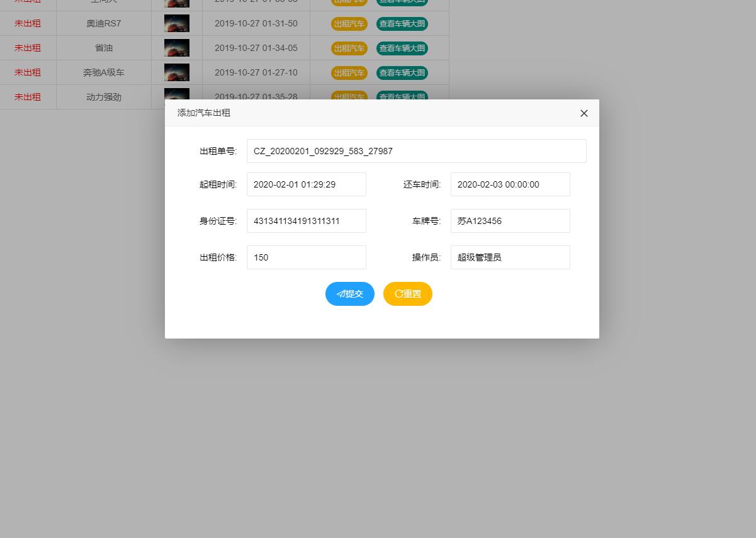756x538 pixels.
Task: Select the 出租价格 price field
Action: click(307, 257)
